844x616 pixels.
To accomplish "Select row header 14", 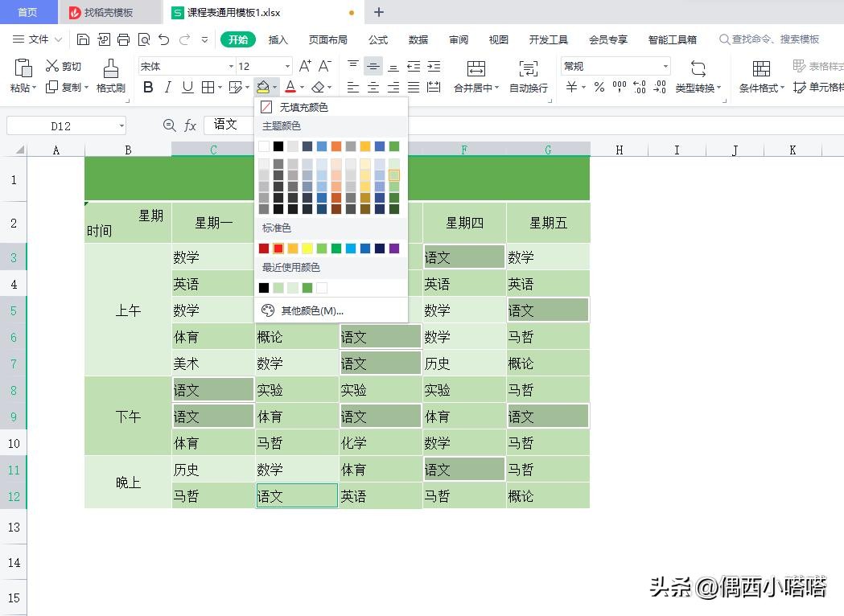I will [x=14, y=562].
